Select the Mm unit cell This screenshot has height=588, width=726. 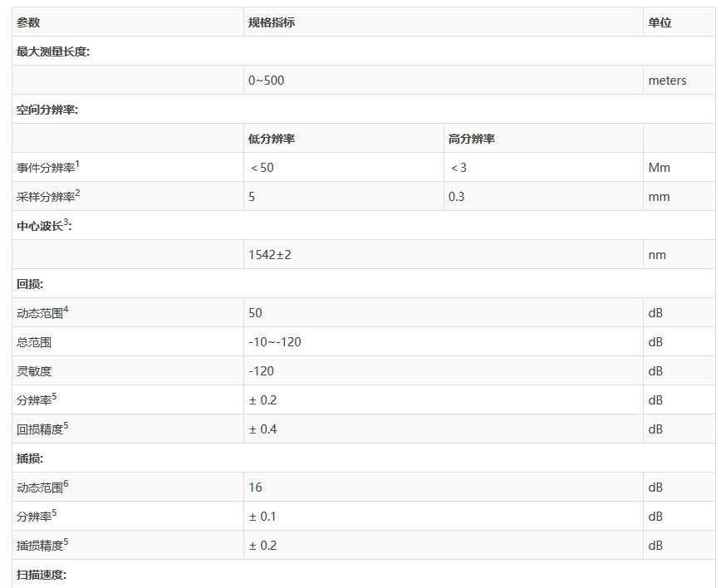click(x=659, y=168)
